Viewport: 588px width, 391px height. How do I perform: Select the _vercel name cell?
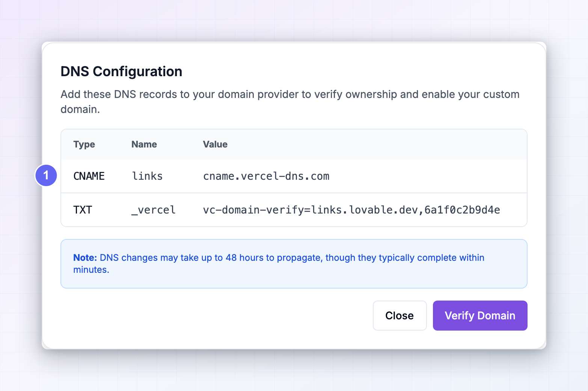153,210
